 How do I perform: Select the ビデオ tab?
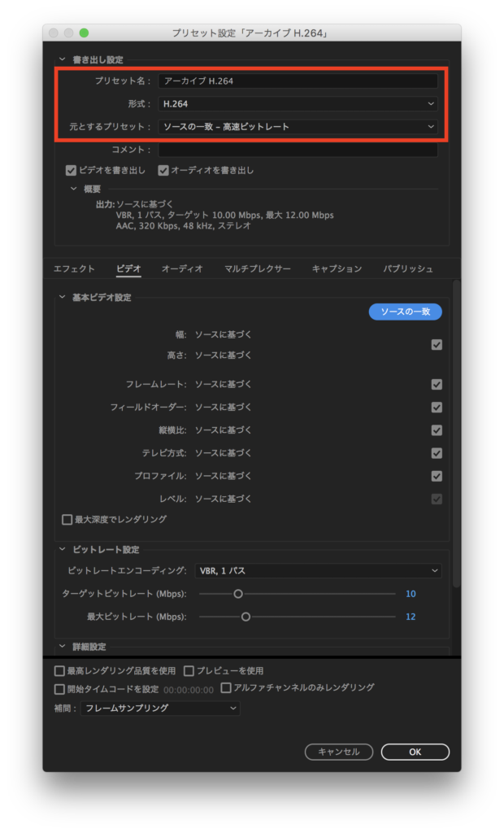128,268
